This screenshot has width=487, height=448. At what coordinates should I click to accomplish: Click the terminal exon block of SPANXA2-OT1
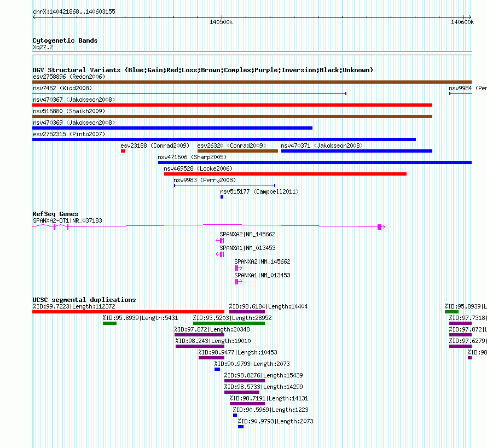[379, 227]
